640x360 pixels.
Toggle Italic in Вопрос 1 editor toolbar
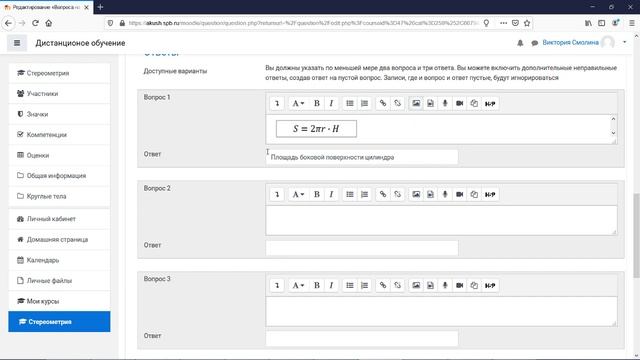pyautogui.click(x=331, y=104)
